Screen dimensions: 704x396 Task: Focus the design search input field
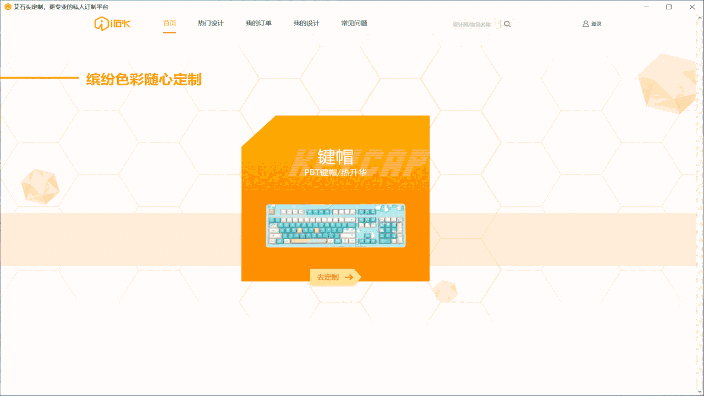pos(475,24)
